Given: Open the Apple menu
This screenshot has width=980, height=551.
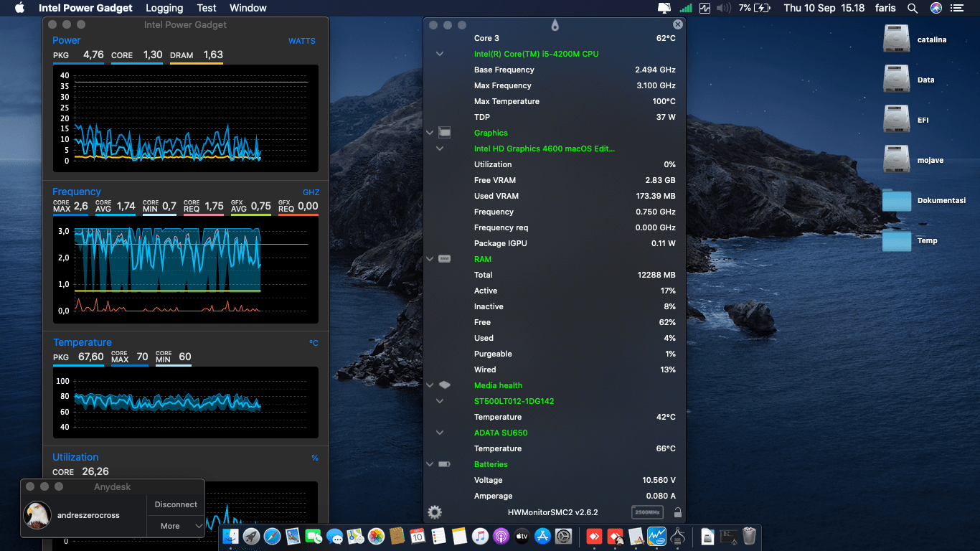Looking at the screenshot, I should (19, 8).
